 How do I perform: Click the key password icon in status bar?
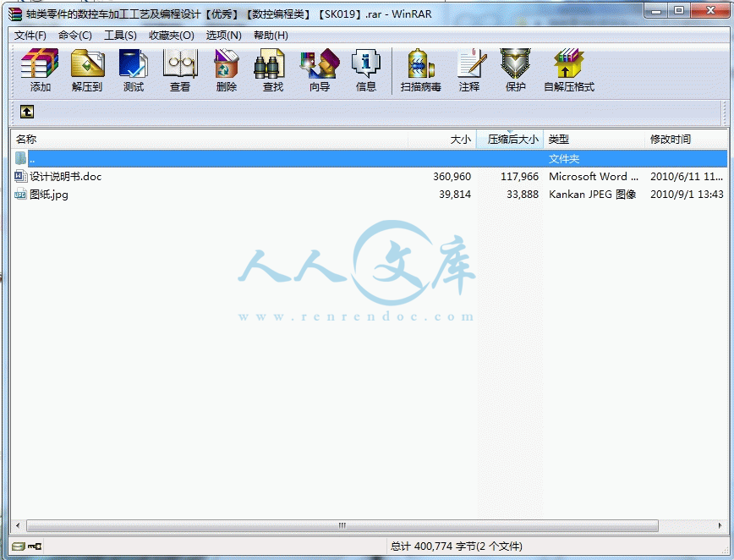[x=35, y=546]
